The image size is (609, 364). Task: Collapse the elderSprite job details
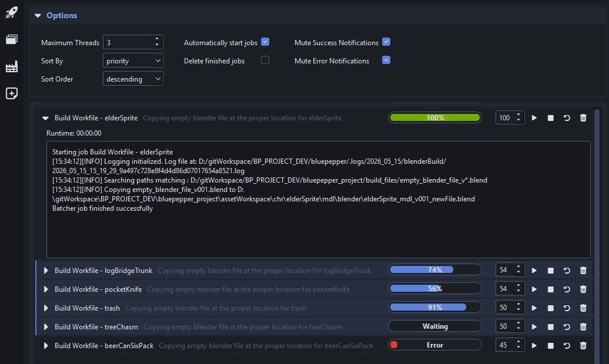45,118
